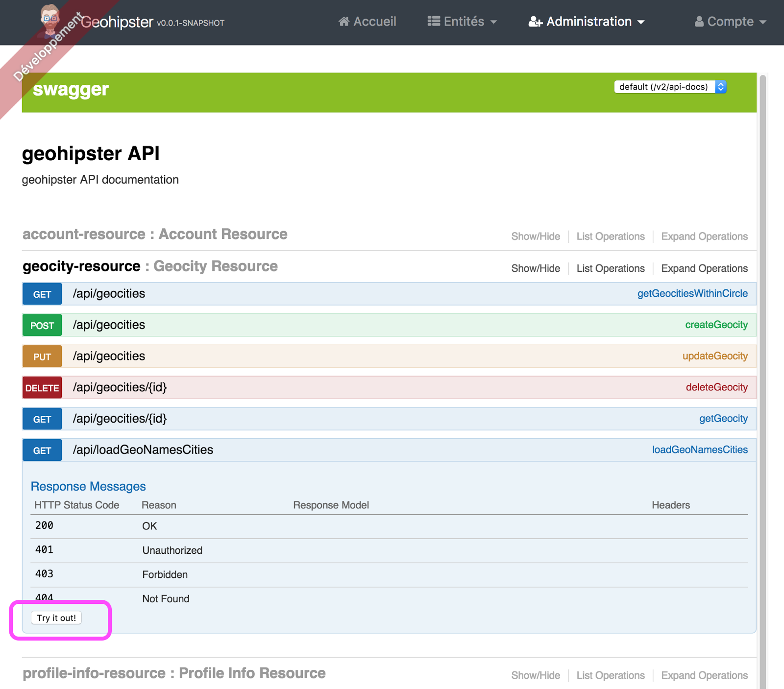Viewport: 784px width, 689px height.
Task: Click the Compte user icon
Action: (x=699, y=22)
